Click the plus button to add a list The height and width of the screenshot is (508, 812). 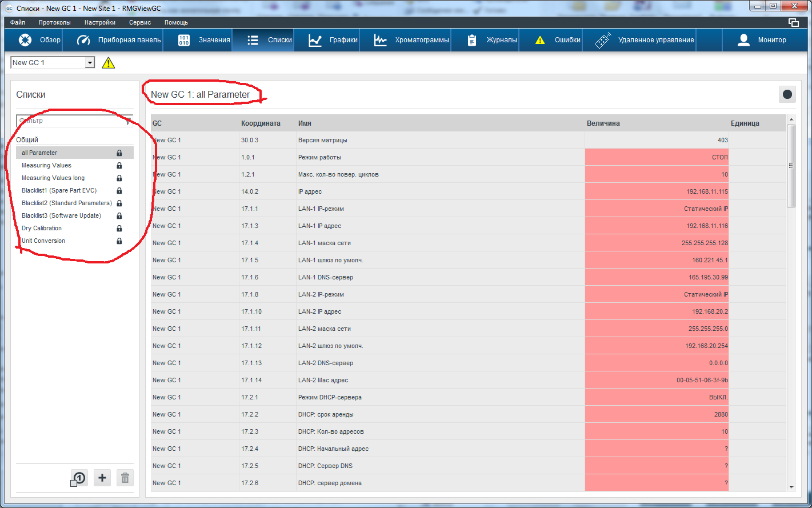[102, 478]
